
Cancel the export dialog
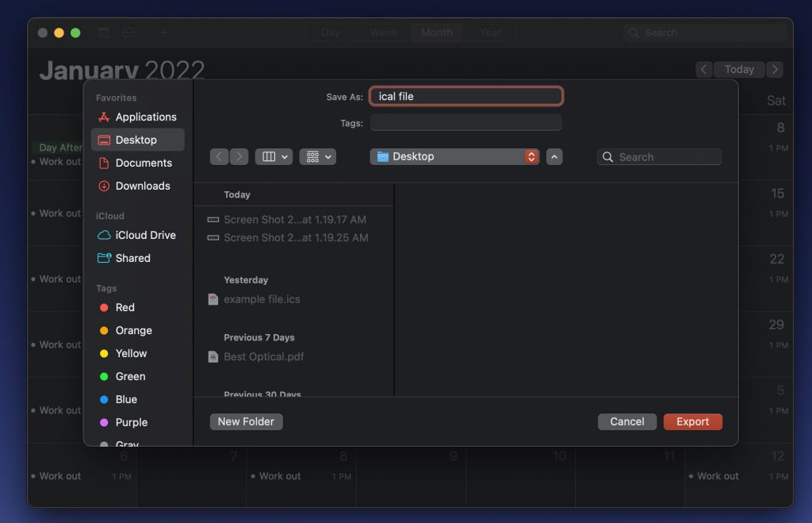(x=626, y=421)
